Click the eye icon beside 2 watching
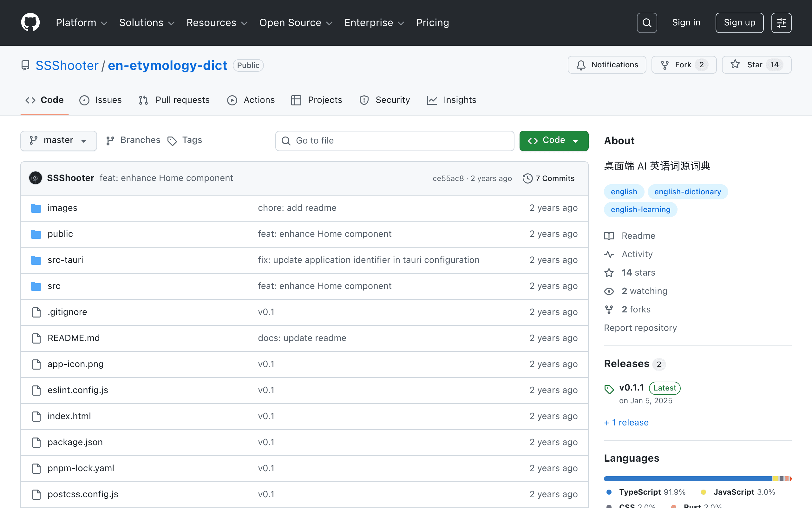 click(609, 291)
